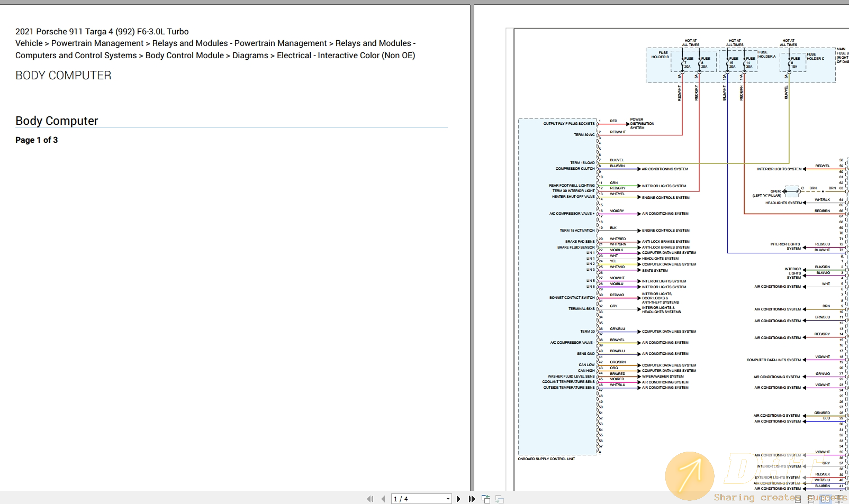This screenshot has height=504, width=849.
Task: Click the HEATER SHUT-OFF VALVE label
Action: (x=573, y=197)
